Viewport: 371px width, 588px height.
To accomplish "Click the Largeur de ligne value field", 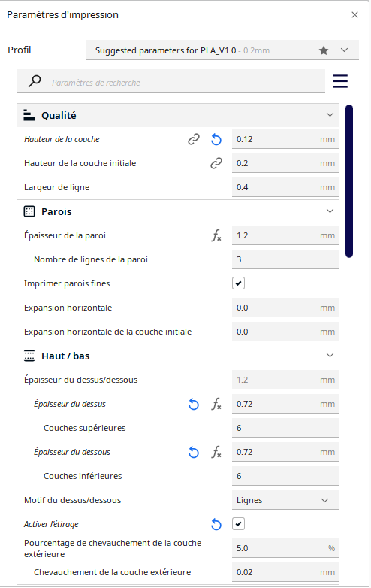I will [x=285, y=187].
